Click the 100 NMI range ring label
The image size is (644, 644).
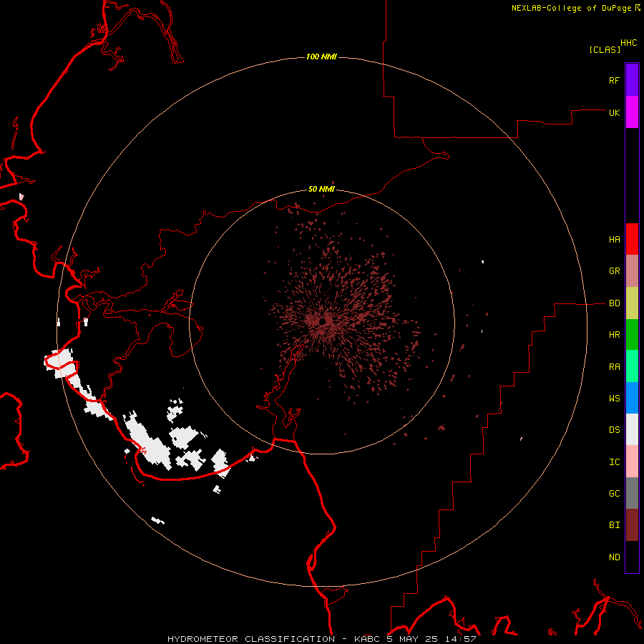pyautogui.click(x=321, y=57)
